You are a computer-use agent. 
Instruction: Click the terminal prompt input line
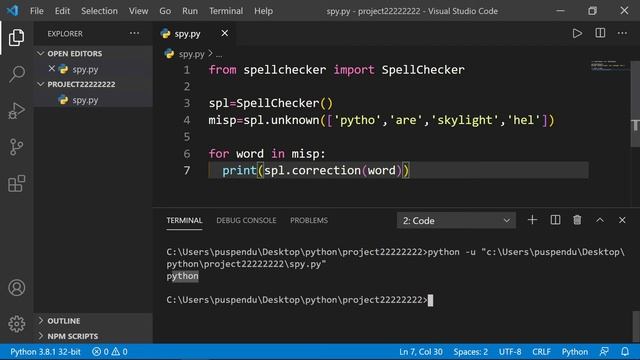pyautogui.click(x=300, y=300)
